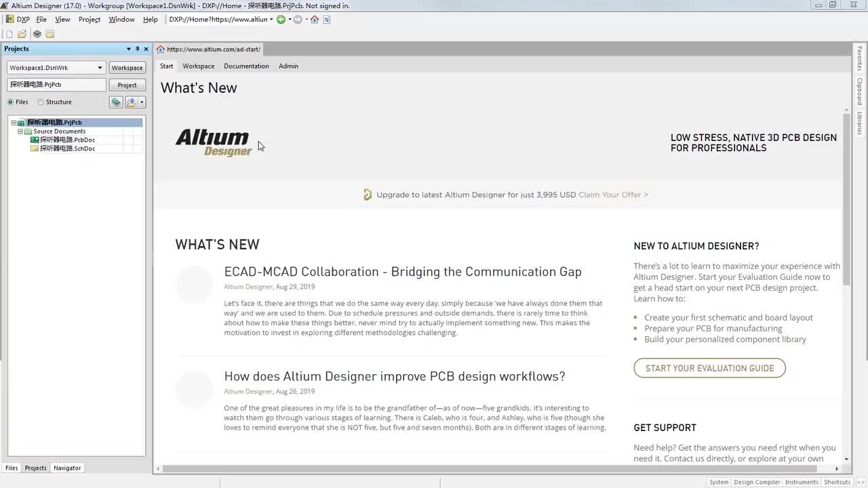
Task: Click the PcbDoc file icon
Action: point(35,140)
